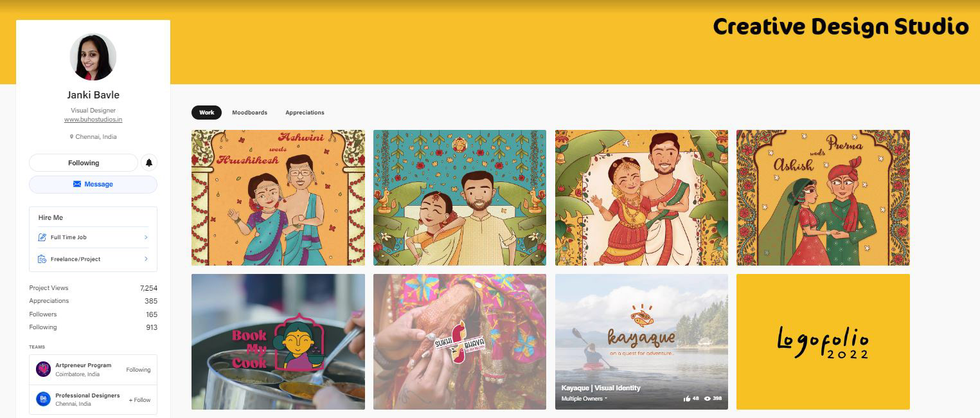Open the Artpreneur Program team logo

click(43, 369)
